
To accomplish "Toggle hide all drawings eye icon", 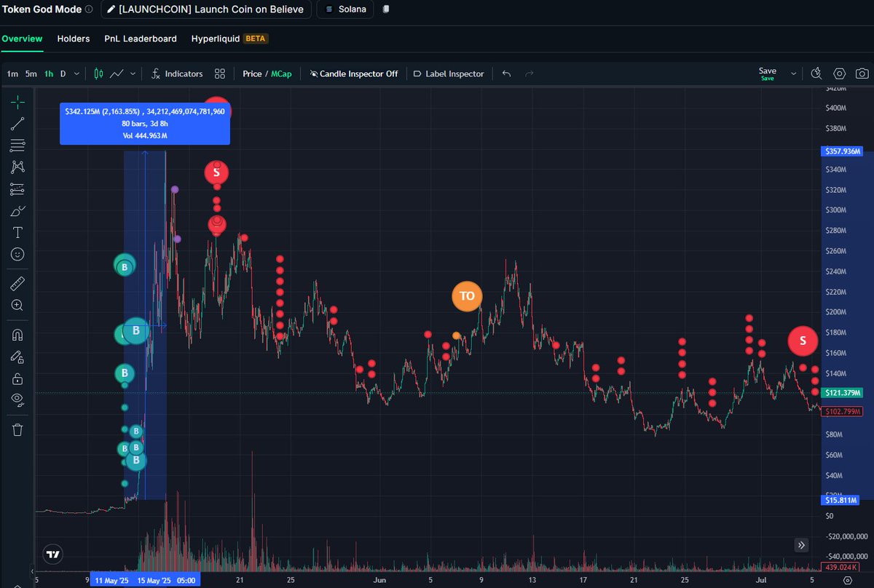I will coord(17,400).
